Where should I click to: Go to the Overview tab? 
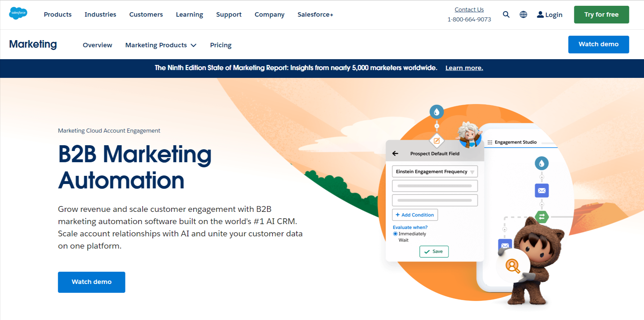coord(97,45)
